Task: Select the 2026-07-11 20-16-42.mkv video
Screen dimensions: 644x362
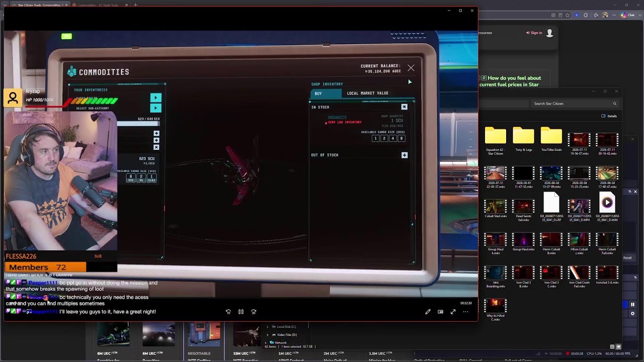Action: [x=607, y=144]
